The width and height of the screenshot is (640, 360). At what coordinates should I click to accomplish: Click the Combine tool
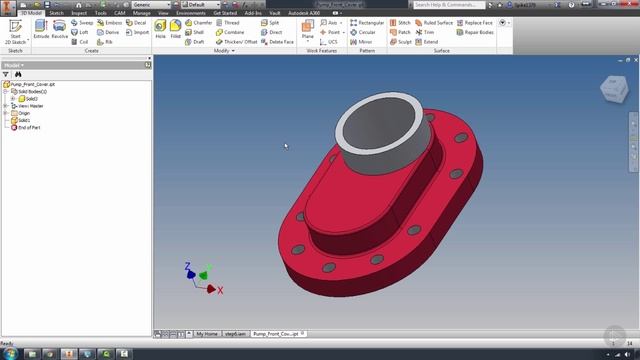tap(230, 32)
